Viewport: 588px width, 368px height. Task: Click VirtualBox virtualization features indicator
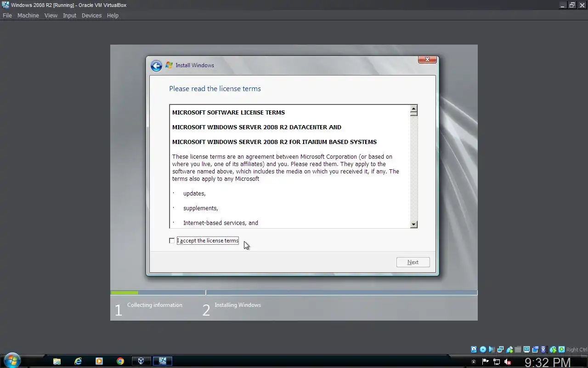[544, 350]
